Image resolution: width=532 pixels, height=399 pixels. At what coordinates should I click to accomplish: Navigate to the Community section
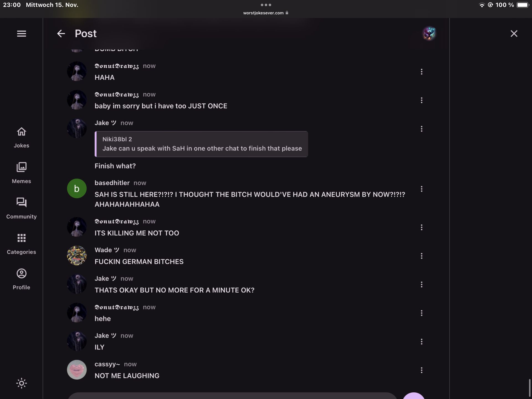21,208
